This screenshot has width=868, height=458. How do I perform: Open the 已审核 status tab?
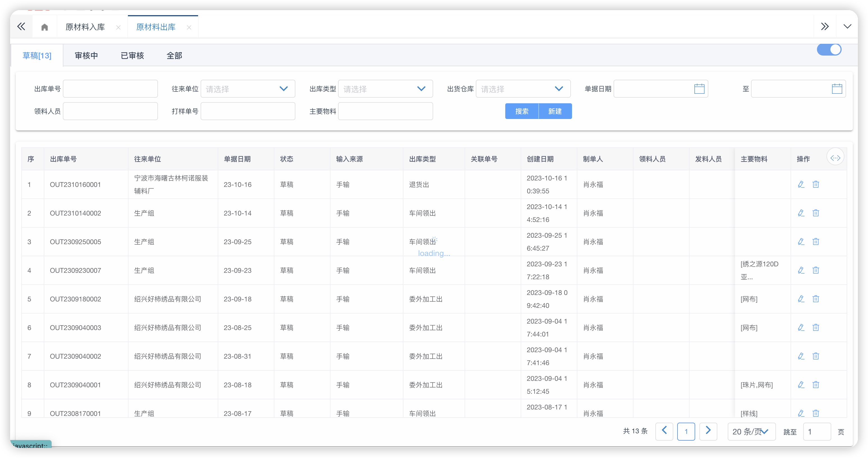(132, 56)
